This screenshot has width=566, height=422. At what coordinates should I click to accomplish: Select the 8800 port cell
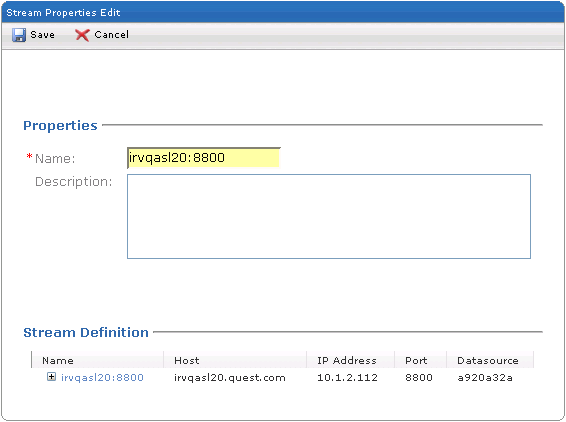(419, 378)
